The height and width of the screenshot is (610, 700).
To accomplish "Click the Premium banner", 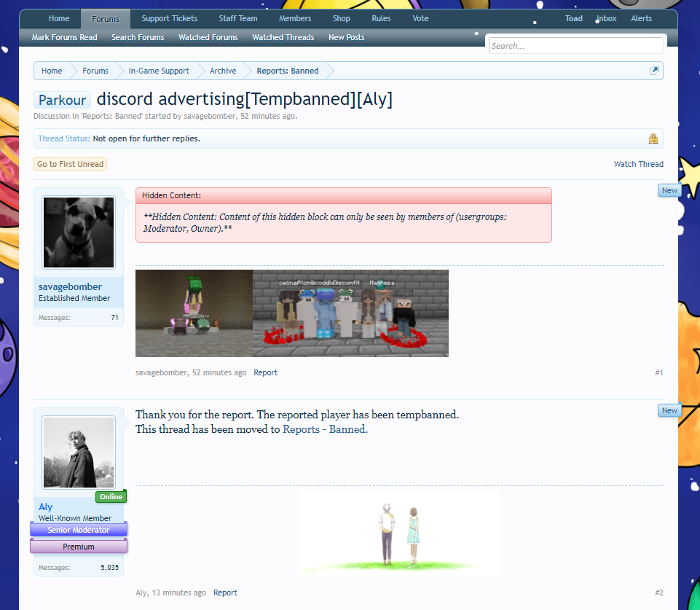I will 79,547.
